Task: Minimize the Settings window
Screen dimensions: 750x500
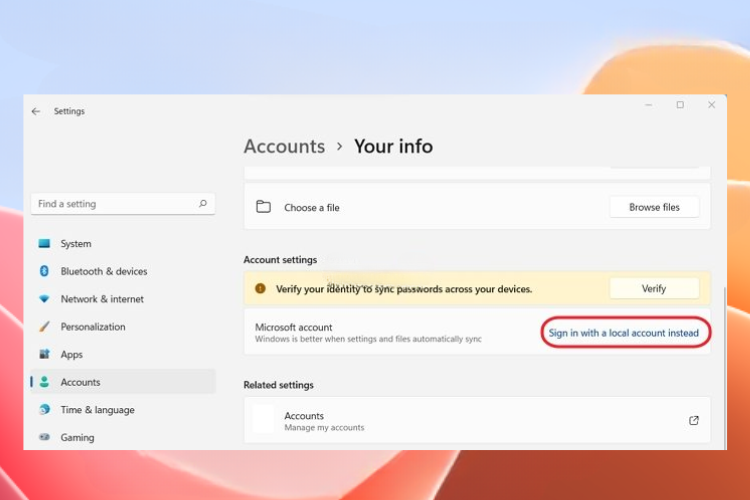Action: [649, 105]
